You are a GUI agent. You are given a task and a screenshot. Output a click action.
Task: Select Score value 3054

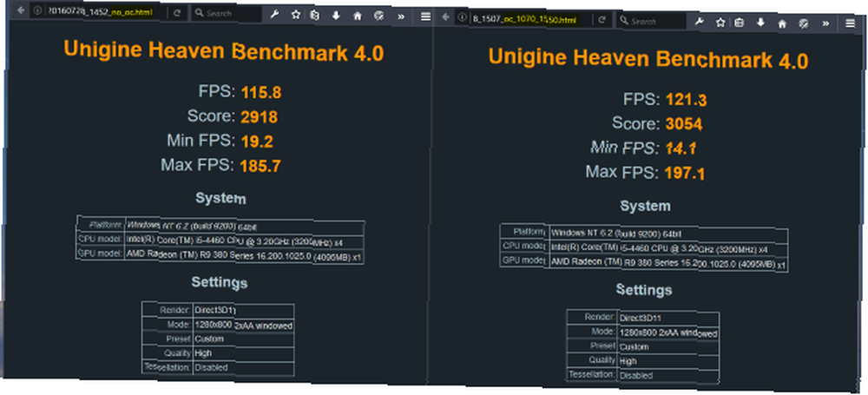click(684, 125)
